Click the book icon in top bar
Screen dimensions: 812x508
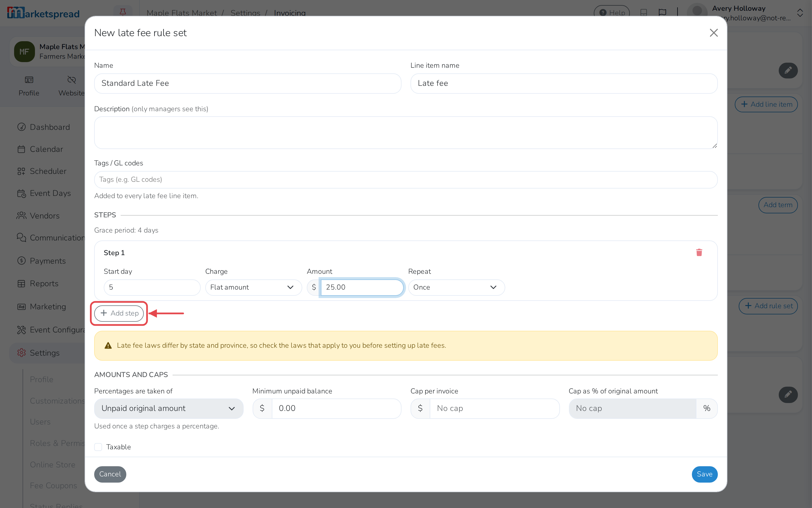644,13
